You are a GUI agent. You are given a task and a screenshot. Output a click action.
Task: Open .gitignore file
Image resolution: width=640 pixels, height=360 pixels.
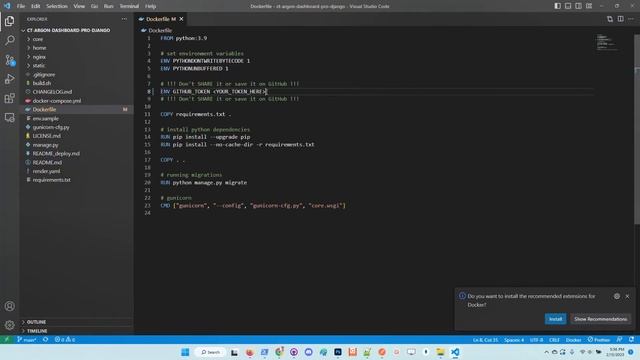click(76, 74)
